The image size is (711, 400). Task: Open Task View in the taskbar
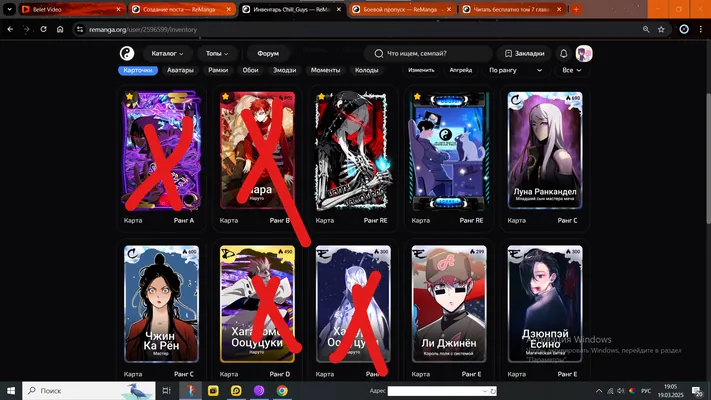(166, 390)
